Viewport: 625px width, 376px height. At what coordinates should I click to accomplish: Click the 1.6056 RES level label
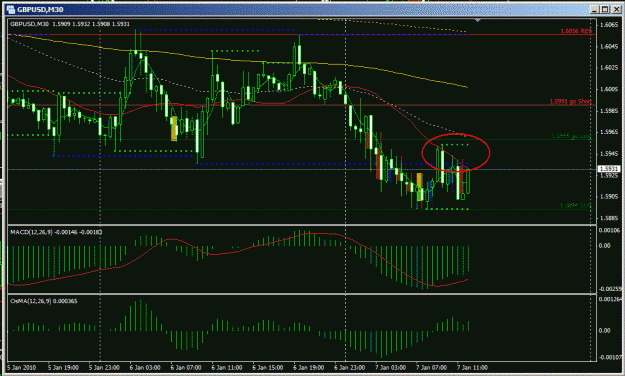tap(576, 31)
